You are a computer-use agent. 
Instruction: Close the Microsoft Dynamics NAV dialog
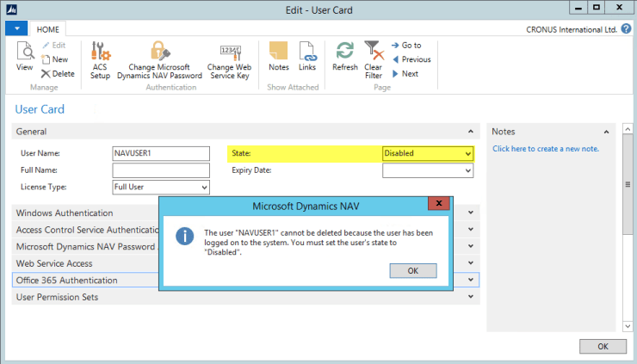[439, 203]
